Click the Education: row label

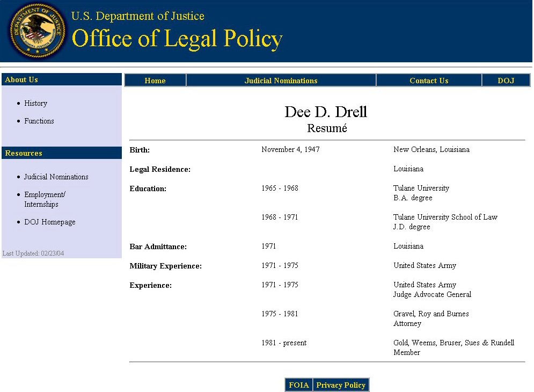coord(148,189)
